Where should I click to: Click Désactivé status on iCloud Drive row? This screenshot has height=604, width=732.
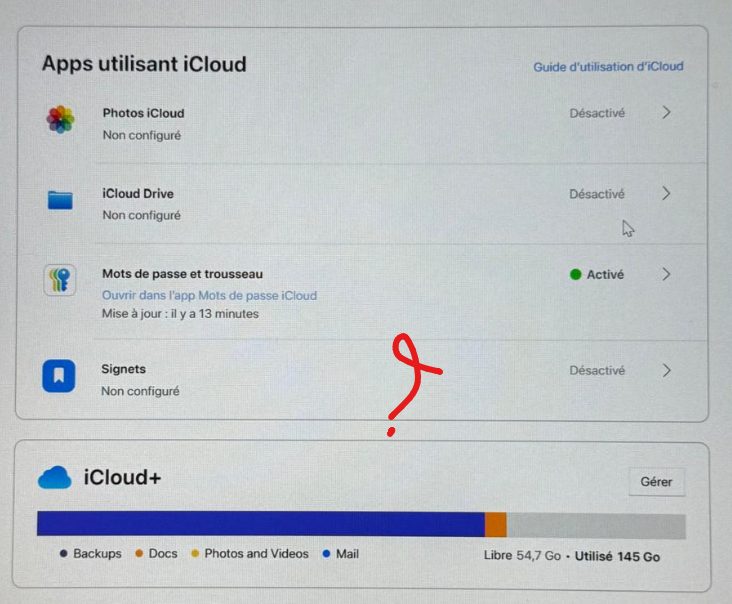click(597, 194)
